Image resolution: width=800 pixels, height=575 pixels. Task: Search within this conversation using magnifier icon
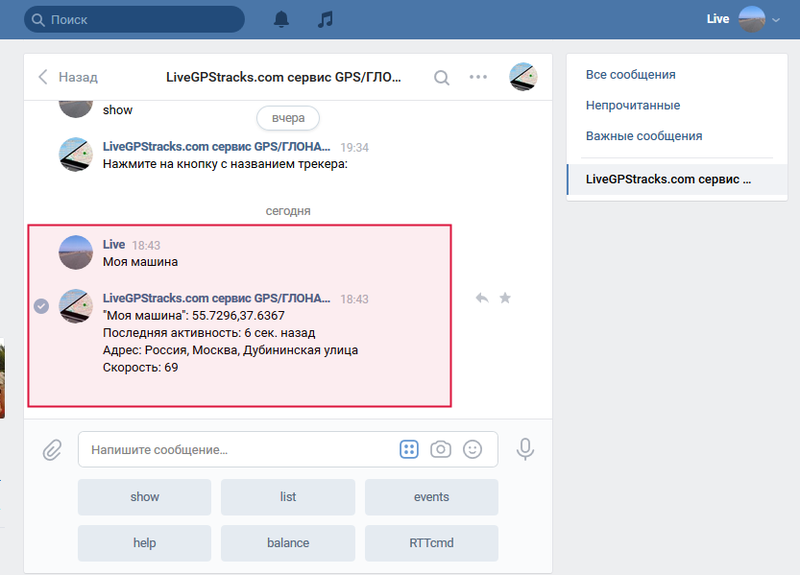[x=441, y=77]
